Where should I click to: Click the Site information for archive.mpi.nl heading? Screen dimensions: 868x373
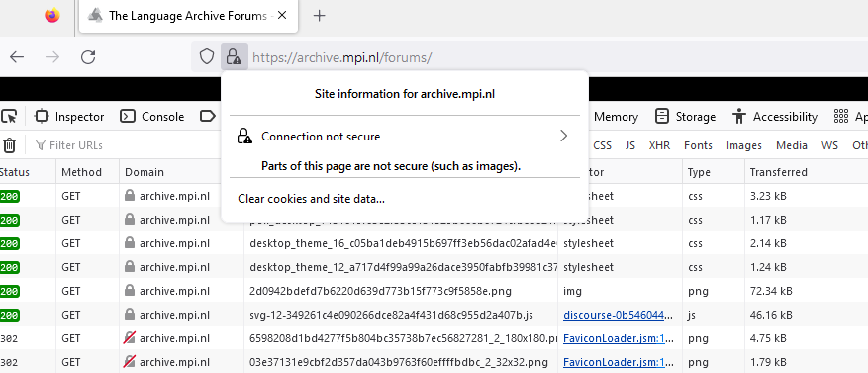pos(405,94)
